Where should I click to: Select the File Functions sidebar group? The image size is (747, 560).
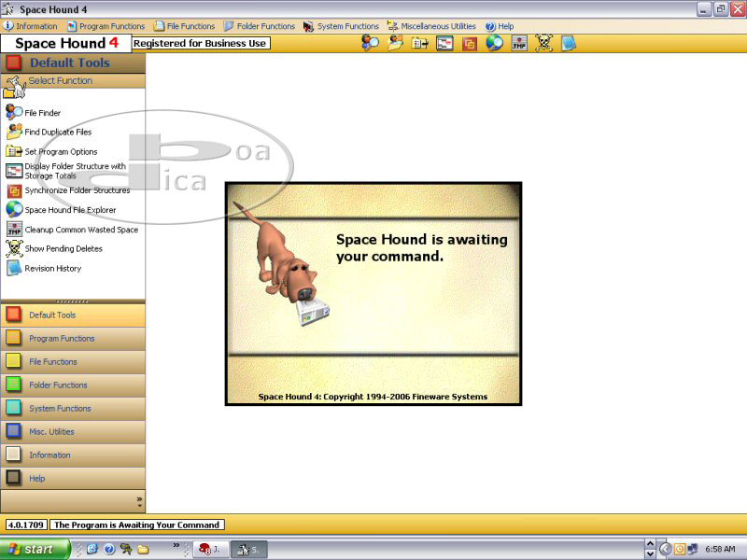click(52, 362)
